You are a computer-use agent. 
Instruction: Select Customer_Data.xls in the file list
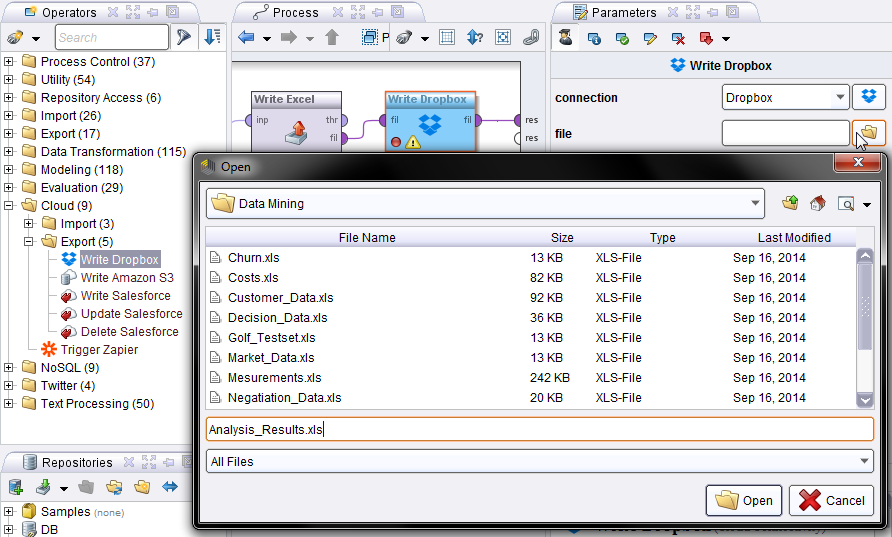pyautogui.click(x=281, y=298)
